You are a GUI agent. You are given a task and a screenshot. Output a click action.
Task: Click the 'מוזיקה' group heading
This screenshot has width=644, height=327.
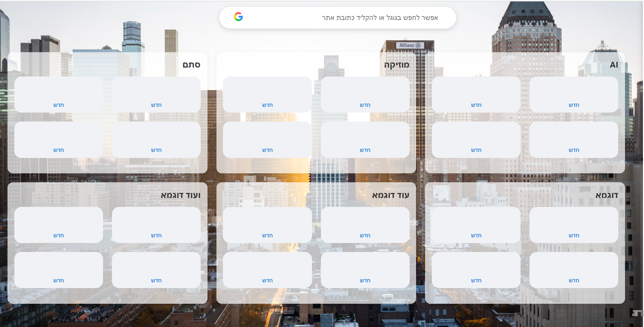(x=396, y=65)
